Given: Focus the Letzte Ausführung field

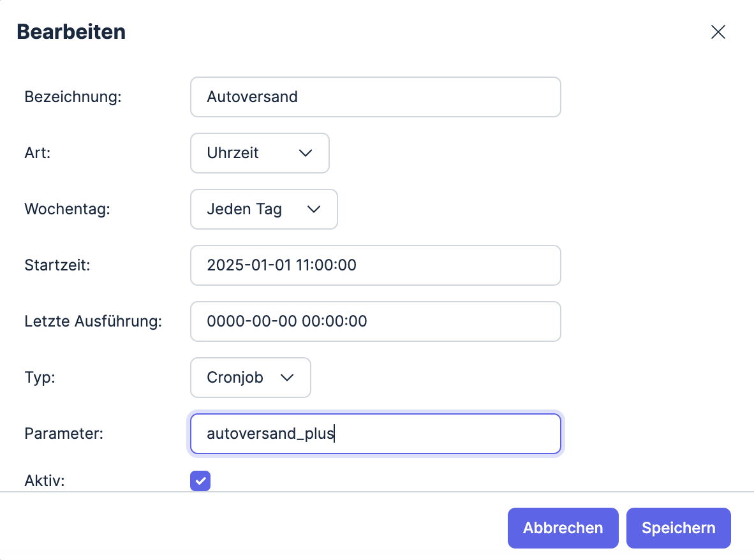Looking at the screenshot, I should (375, 321).
